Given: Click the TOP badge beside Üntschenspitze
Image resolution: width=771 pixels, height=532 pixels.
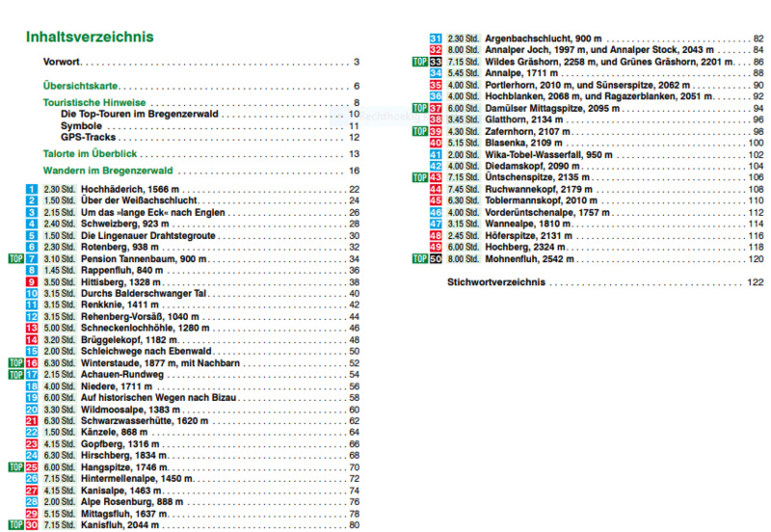Looking at the screenshot, I should pyautogui.click(x=420, y=177).
